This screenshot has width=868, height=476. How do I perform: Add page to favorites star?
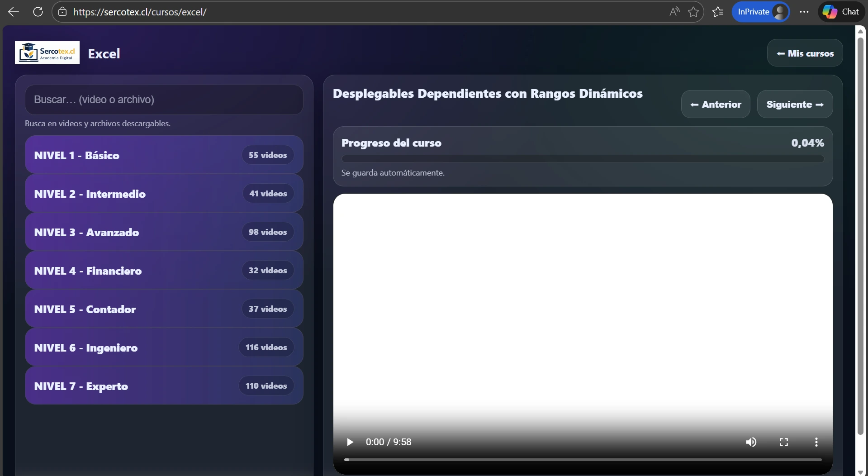coord(693,12)
